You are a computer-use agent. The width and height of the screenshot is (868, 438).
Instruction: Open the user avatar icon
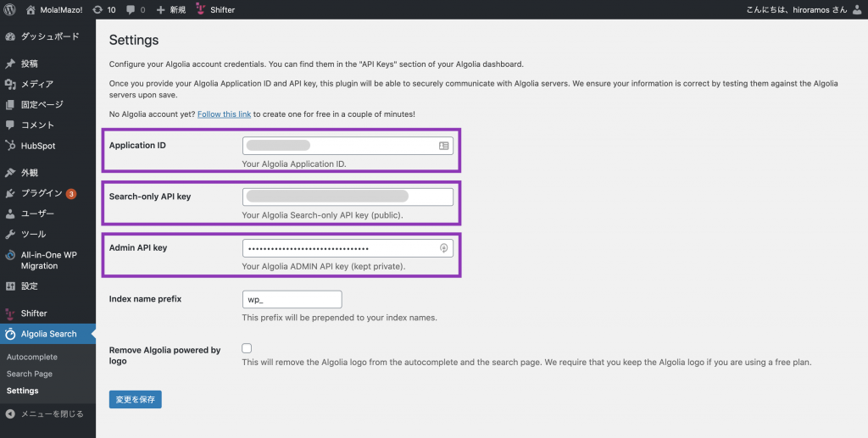[x=857, y=9]
